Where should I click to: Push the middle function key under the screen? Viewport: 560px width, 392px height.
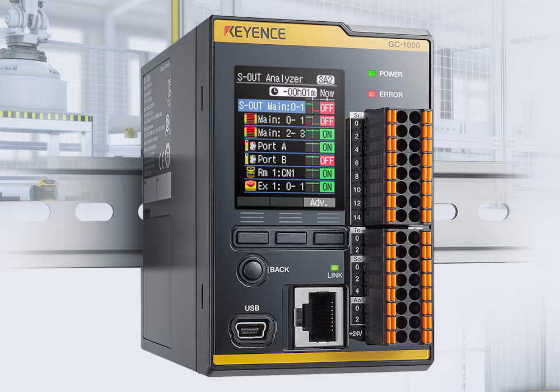(291, 238)
